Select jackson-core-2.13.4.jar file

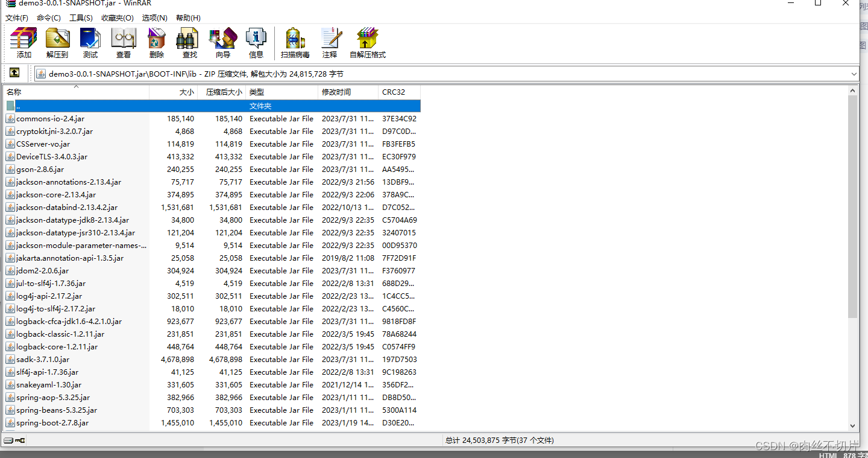click(56, 195)
